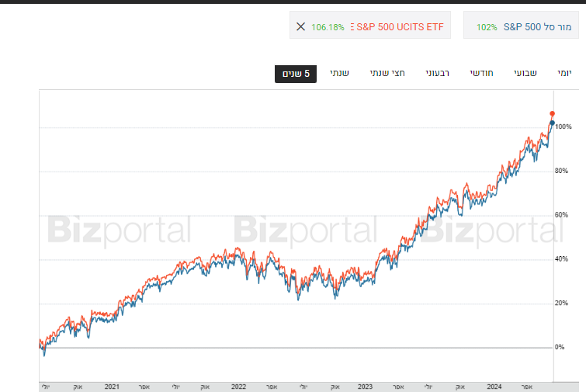This screenshot has width=586, height=392.
Task: Switch to the יומי time range
Action: [x=564, y=73]
